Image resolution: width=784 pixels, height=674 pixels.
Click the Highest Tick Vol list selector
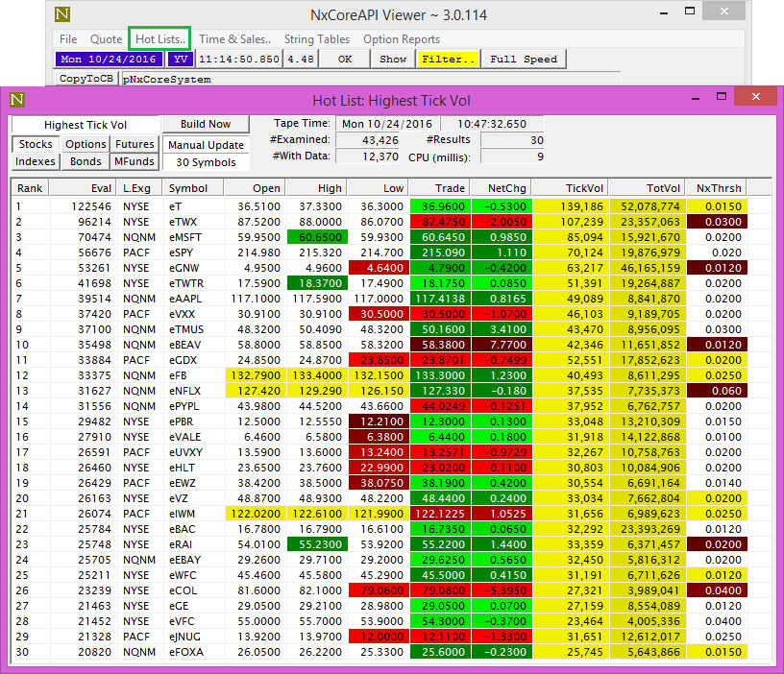tap(86, 125)
